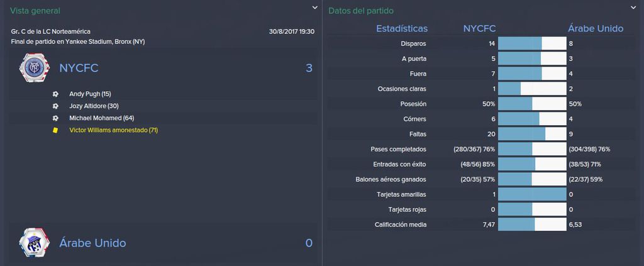
Task: Expand the Datos del partido chevron
Action: pyautogui.click(x=633, y=8)
